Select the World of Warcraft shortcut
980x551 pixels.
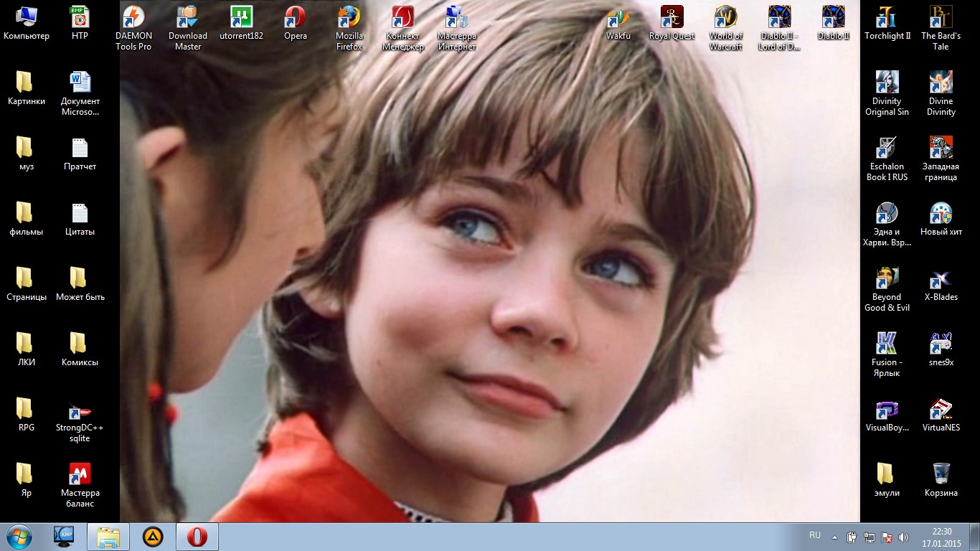coord(726,28)
